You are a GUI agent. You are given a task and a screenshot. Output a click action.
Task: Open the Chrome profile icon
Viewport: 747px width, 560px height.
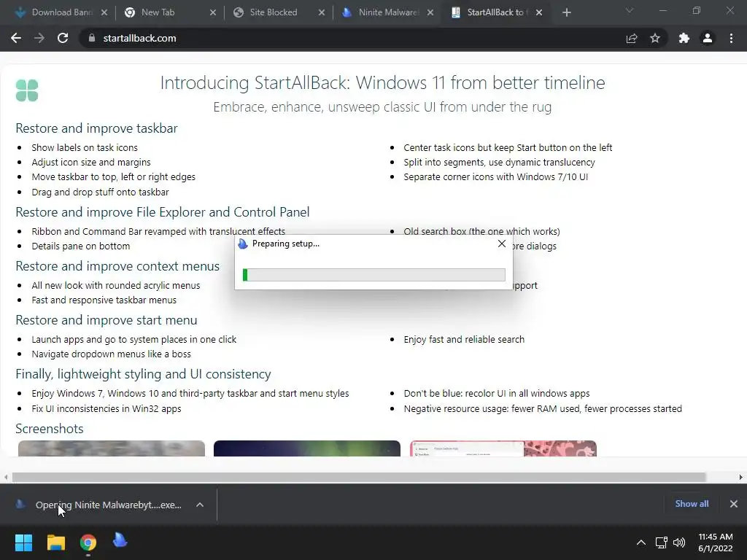(x=708, y=38)
